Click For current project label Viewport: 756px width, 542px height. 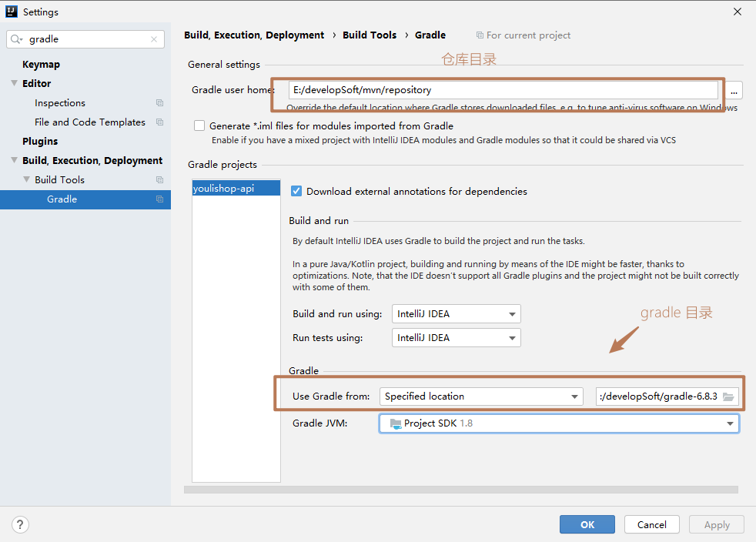point(524,35)
